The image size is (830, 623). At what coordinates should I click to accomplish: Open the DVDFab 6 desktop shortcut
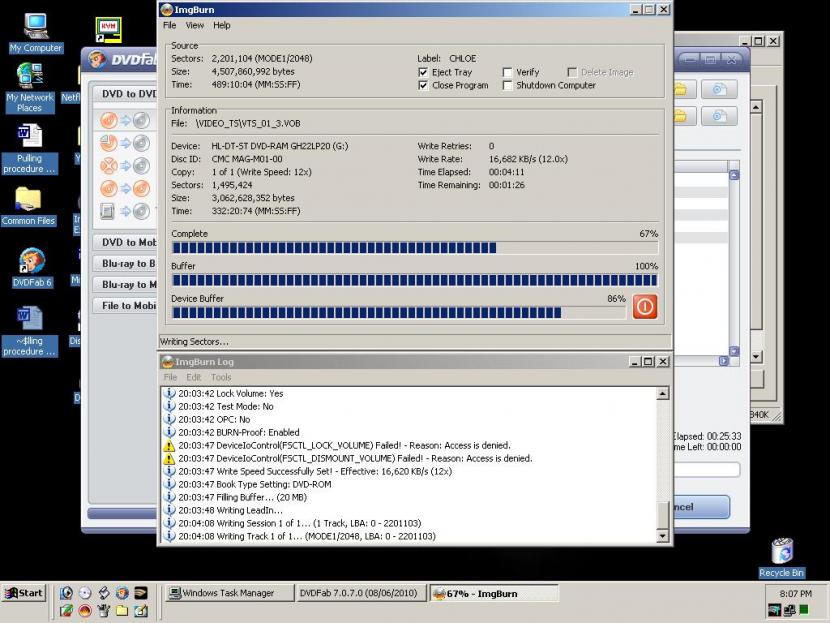(x=30, y=262)
